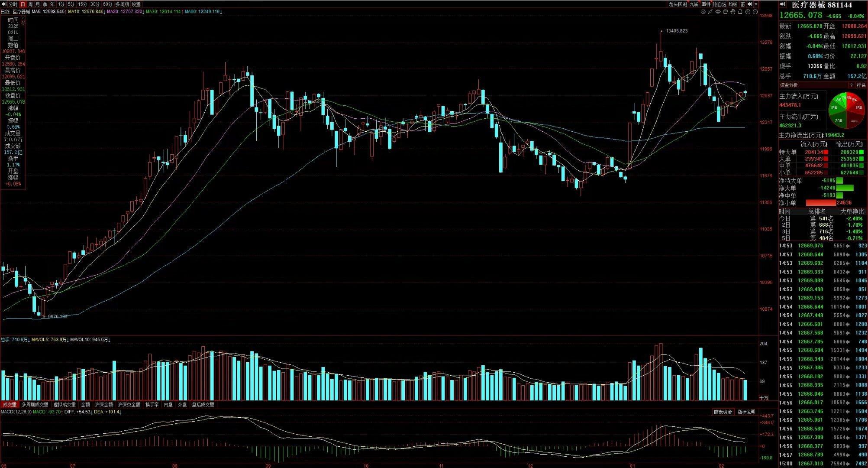Click the 龙头回溯 button
This screenshot has width=868, height=468.
point(678,4)
